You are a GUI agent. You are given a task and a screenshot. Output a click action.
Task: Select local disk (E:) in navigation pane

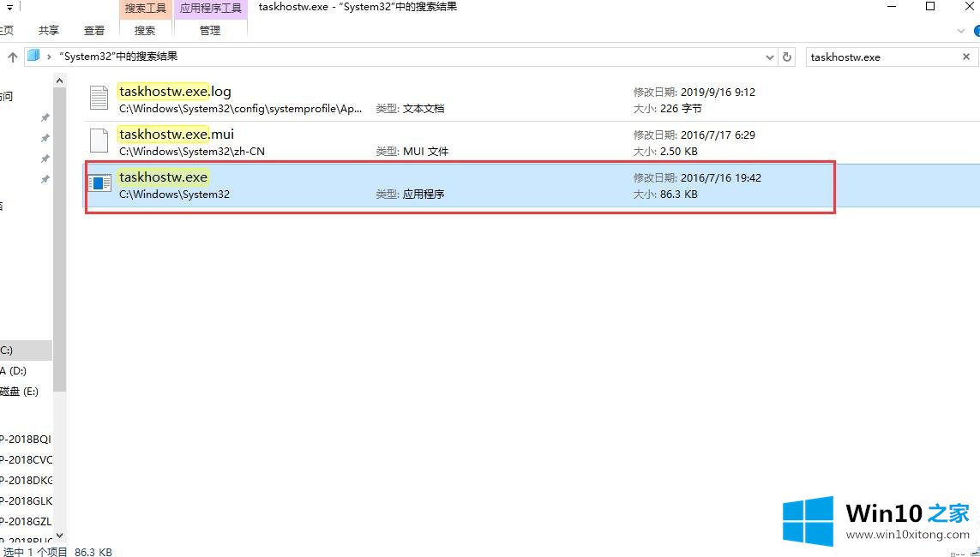(20, 392)
